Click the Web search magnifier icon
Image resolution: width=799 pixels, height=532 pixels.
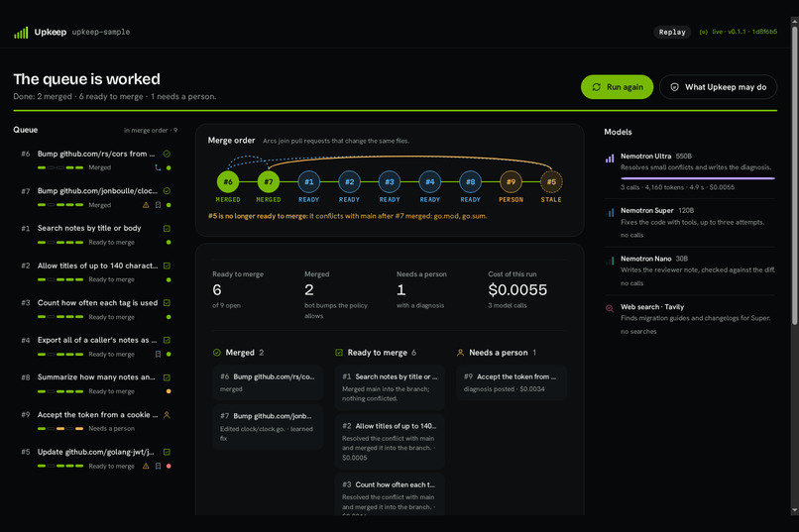click(610, 308)
